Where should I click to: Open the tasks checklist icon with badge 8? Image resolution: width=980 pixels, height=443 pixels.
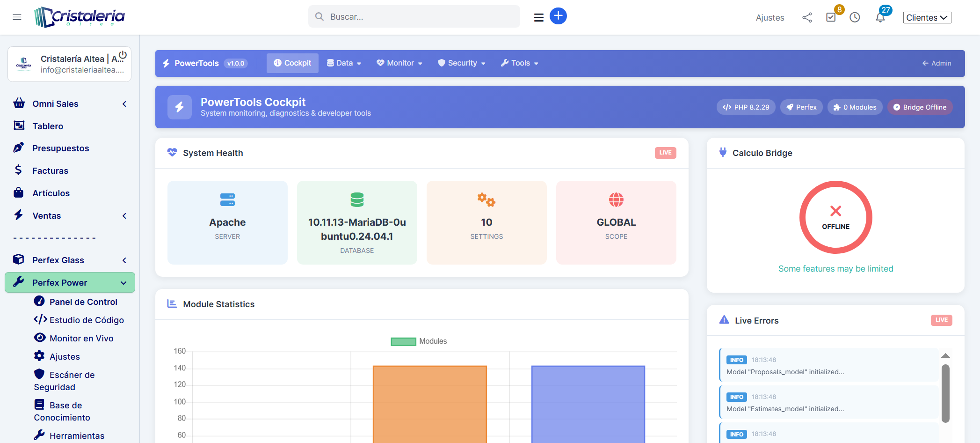point(831,16)
